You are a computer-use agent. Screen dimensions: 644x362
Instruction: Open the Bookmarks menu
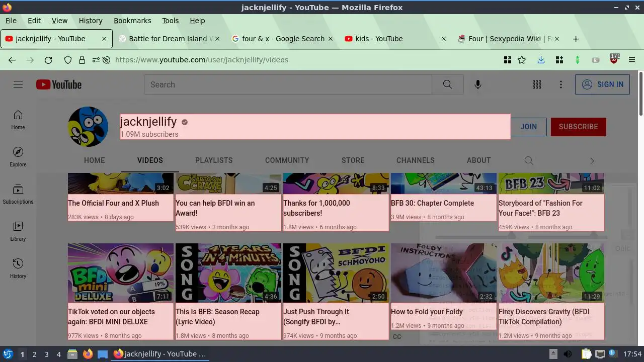[132, 21]
